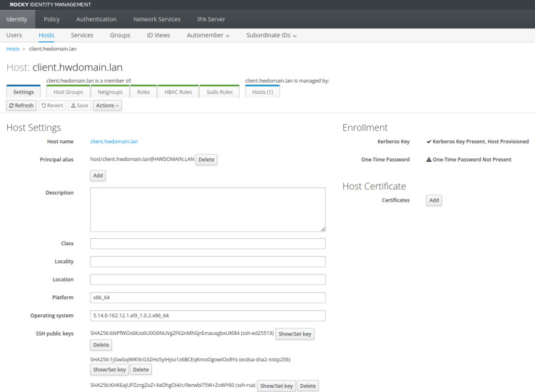The width and height of the screenshot is (535, 392).
Task: Click into the Description text area
Action: click(208, 210)
